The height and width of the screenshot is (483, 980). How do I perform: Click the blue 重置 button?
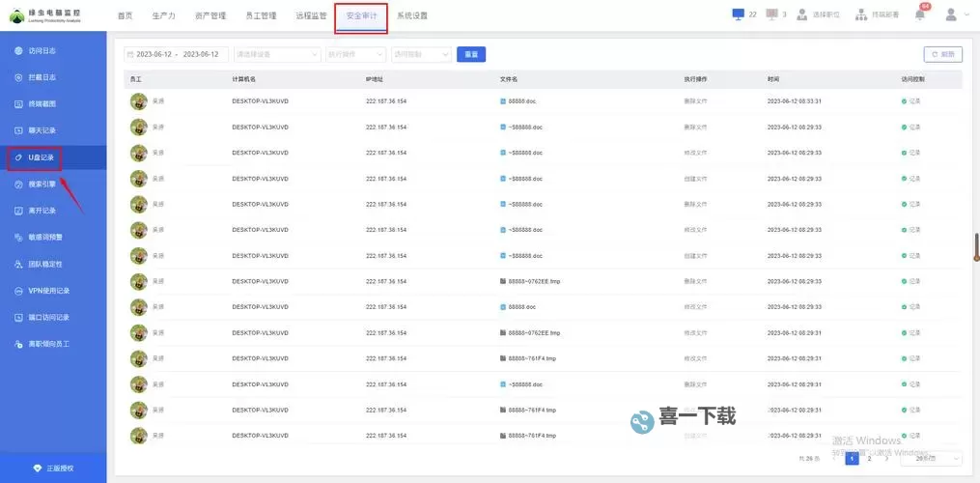[x=470, y=55]
